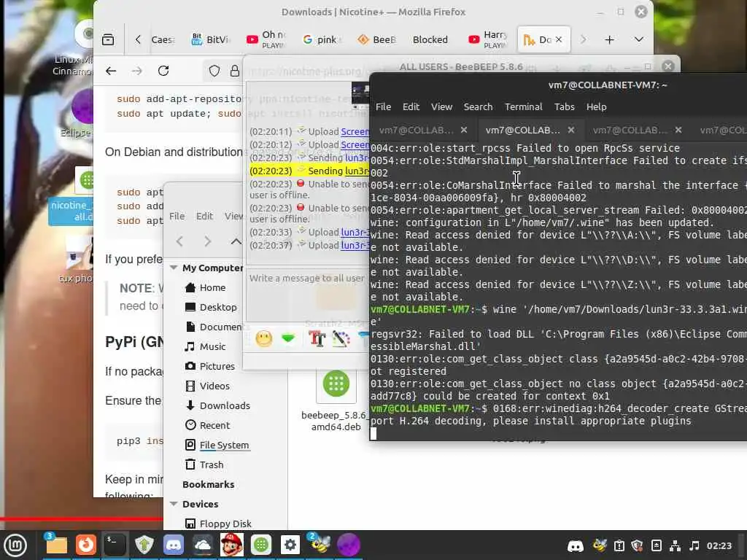Switch to the Blocked tab
This screenshot has height=560, width=747.
[430, 39]
